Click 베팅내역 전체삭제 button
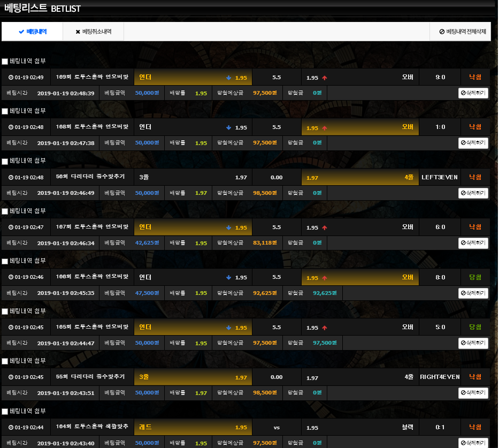 coord(462,32)
